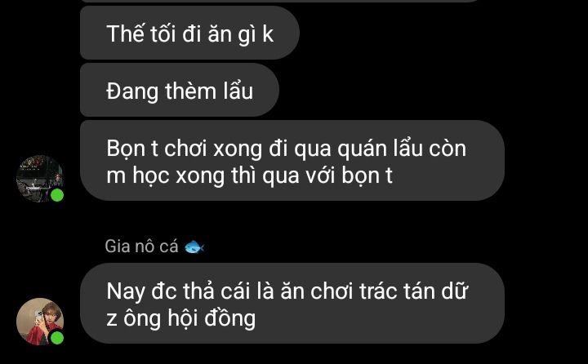Select the "Đang thèm lẩu" message bubble

pos(180,90)
